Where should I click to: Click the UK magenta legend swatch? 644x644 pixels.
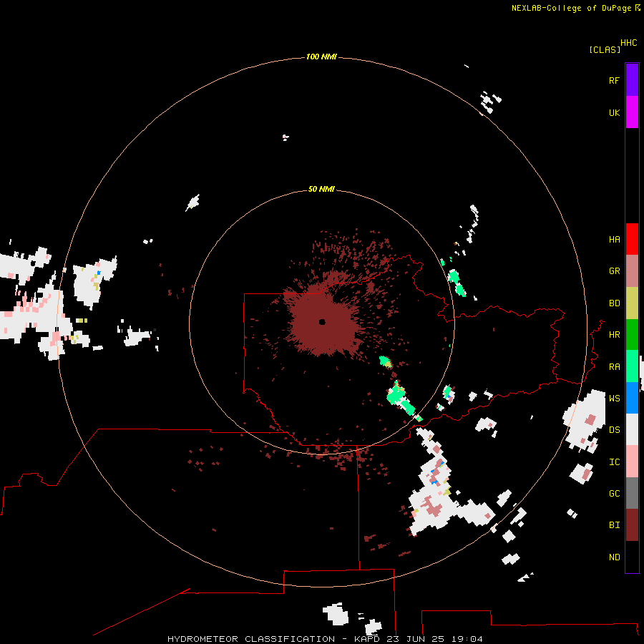[632, 112]
